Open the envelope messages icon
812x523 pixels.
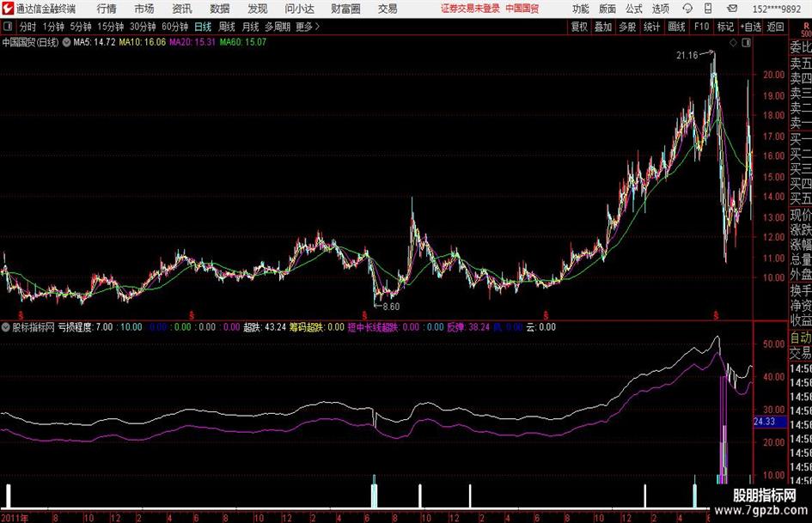coord(732,9)
